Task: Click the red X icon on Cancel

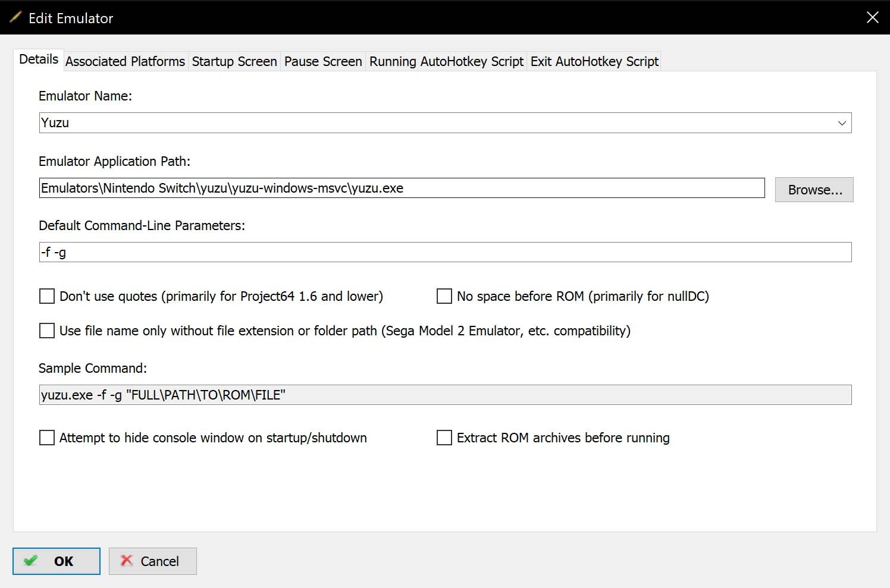Action: (x=126, y=561)
